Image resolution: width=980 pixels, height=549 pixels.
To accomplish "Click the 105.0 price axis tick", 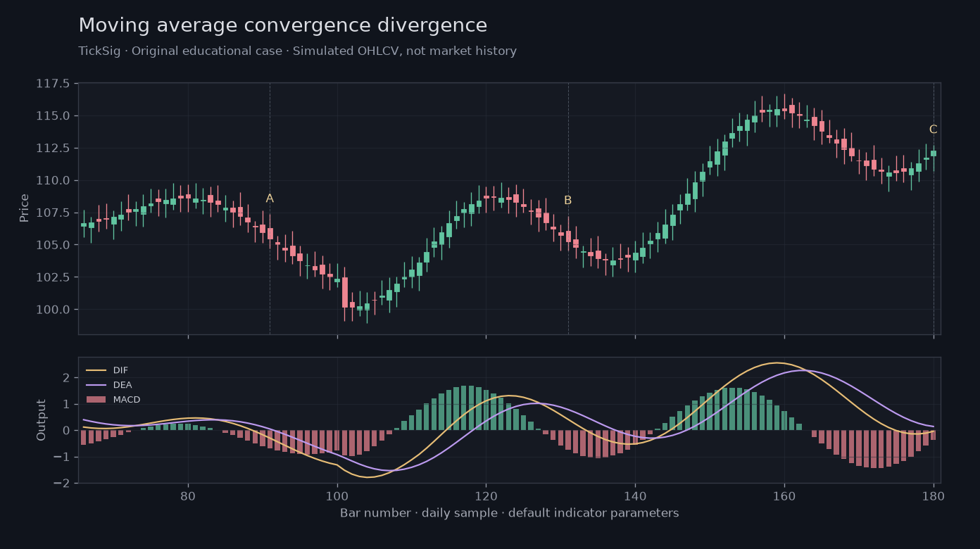I will coord(53,245).
